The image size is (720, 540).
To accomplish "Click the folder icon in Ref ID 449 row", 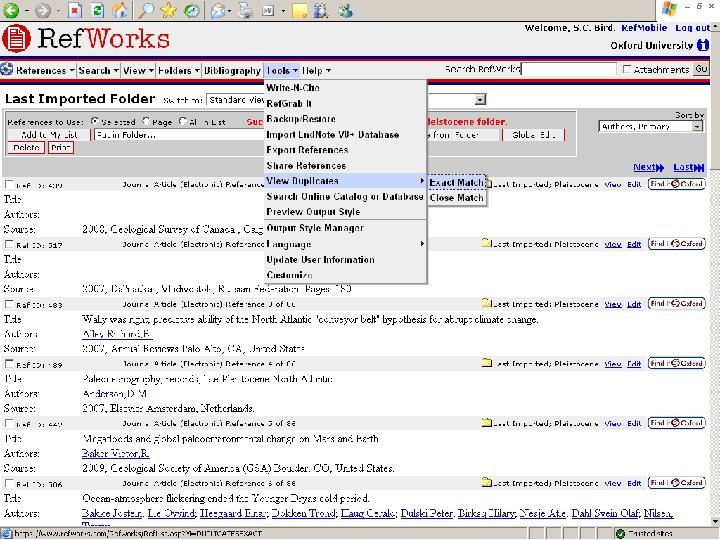I will point(486,422).
